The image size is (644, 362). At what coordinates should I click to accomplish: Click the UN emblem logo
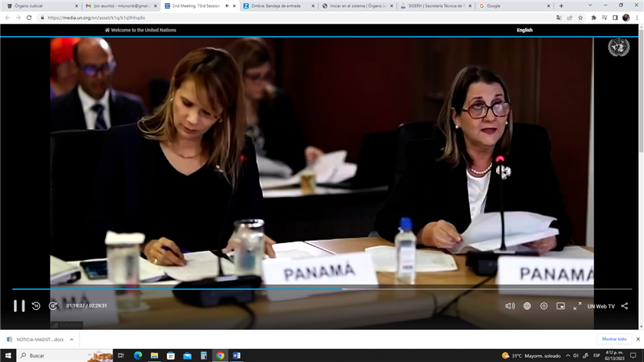coord(619,48)
